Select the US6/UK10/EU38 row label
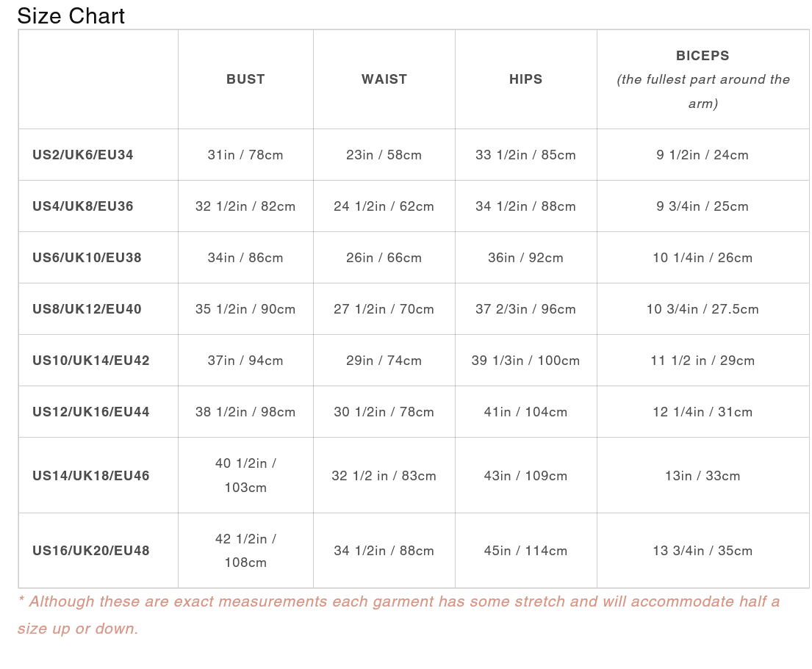This screenshot has width=812, height=669. pos(87,258)
